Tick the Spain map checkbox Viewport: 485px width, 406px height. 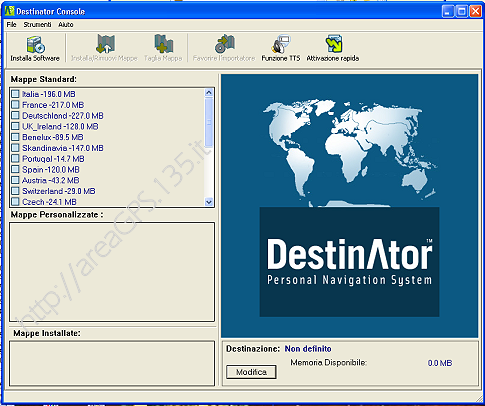15,169
